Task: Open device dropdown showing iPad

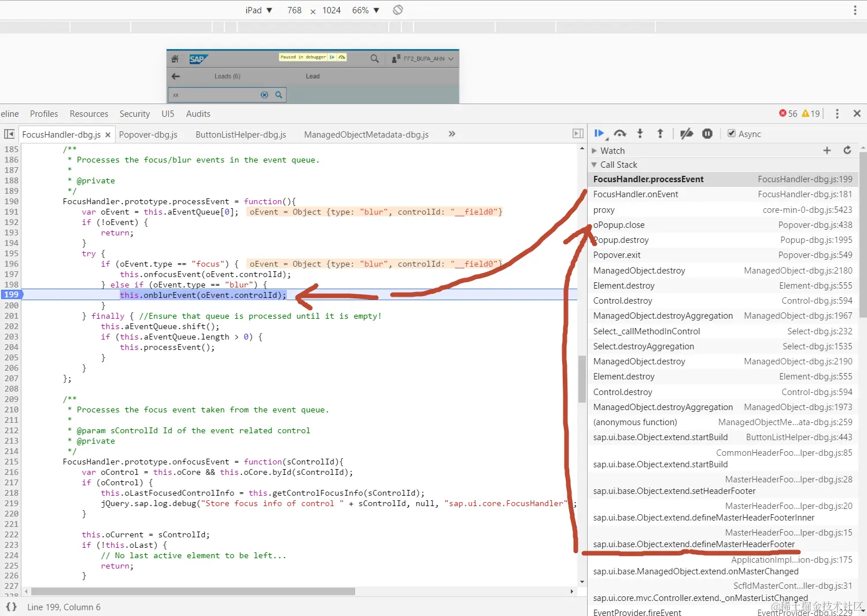Action: click(259, 10)
